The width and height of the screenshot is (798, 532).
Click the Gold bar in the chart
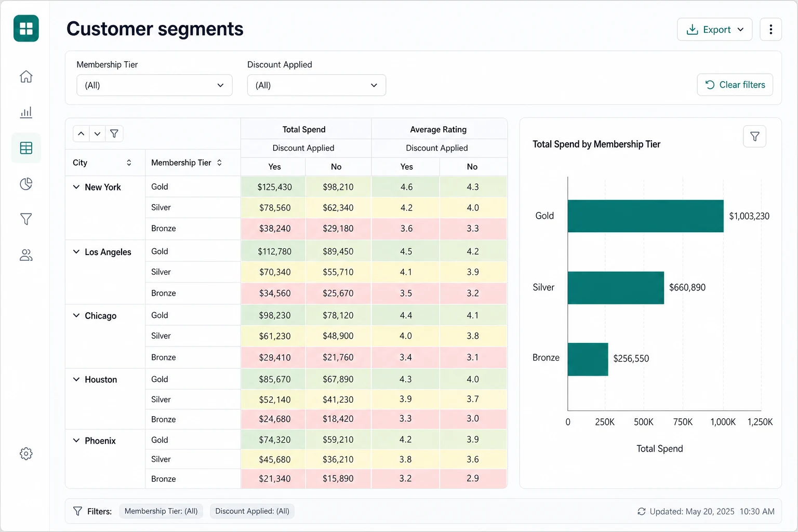[645, 216]
